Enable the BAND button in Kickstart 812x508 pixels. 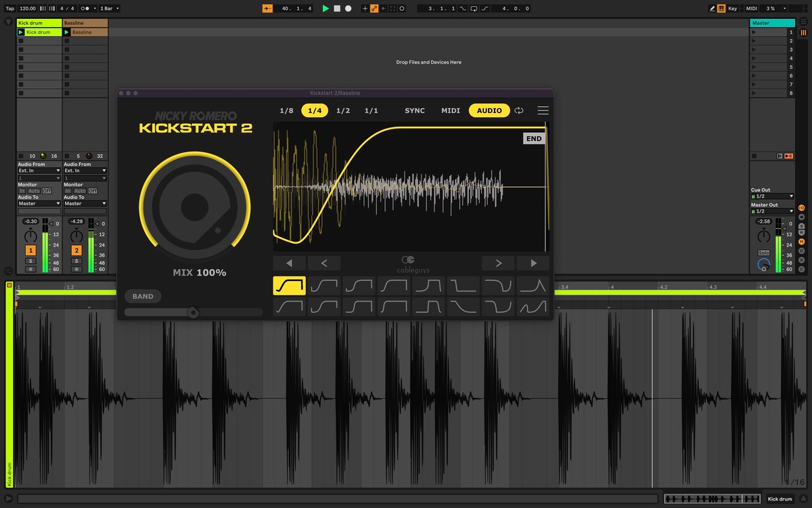click(143, 297)
